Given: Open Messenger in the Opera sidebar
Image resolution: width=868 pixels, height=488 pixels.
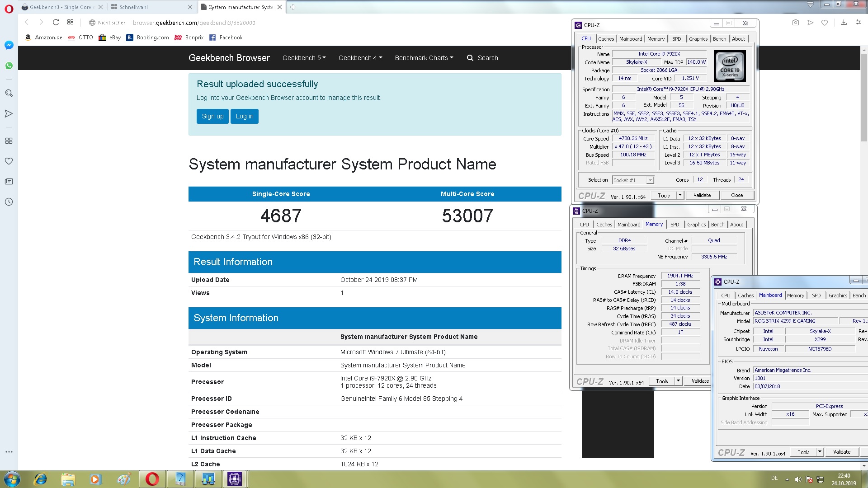Looking at the screenshot, I should coord(9,45).
